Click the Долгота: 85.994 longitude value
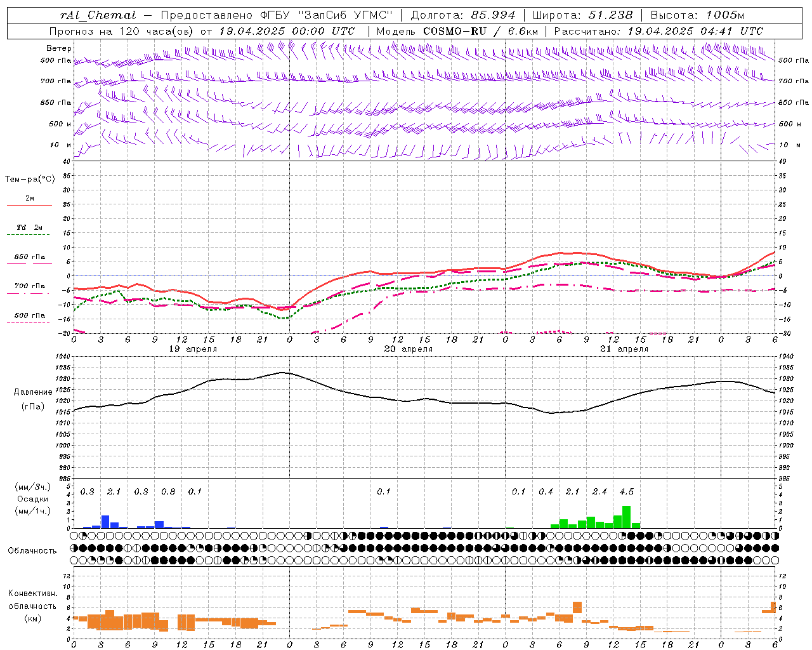This screenshot has height=650, width=812. [x=464, y=15]
